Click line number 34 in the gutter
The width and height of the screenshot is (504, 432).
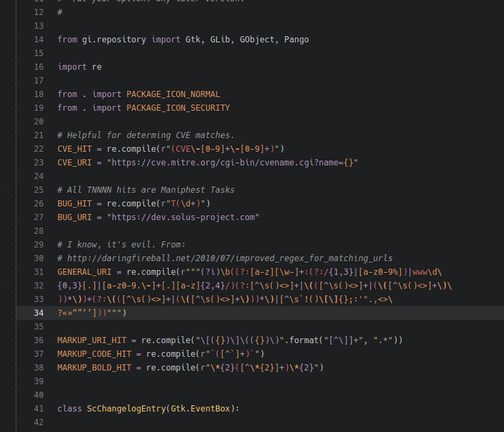[39, 313]
